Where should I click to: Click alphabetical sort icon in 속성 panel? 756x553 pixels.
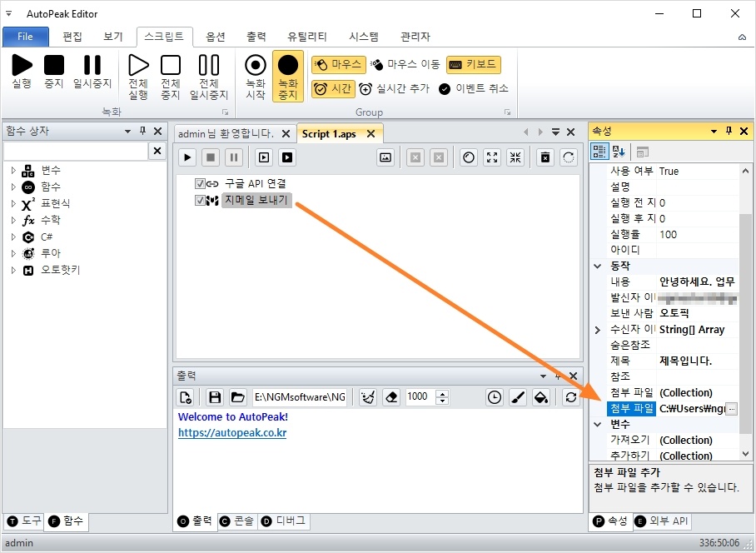click(619, 152)
